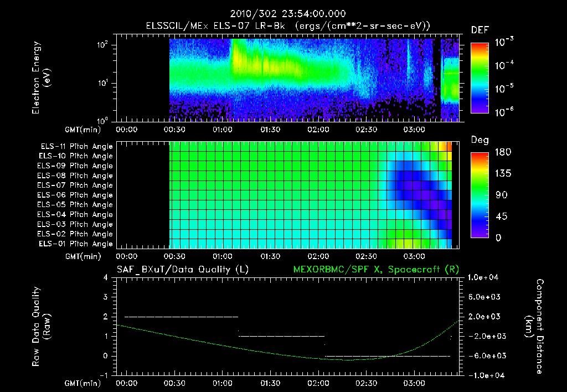
Task: Click the 180 value on Deg color bar
Action: [x=503, y=152]
